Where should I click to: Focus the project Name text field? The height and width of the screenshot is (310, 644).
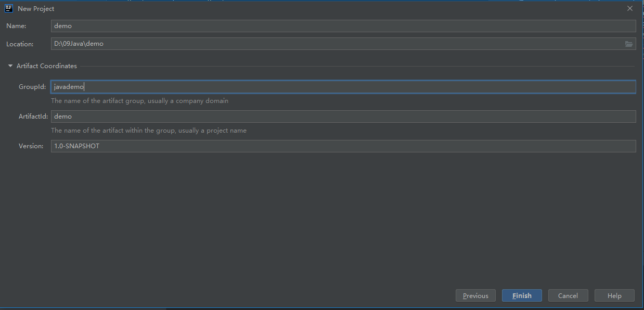tap(343, 26)
